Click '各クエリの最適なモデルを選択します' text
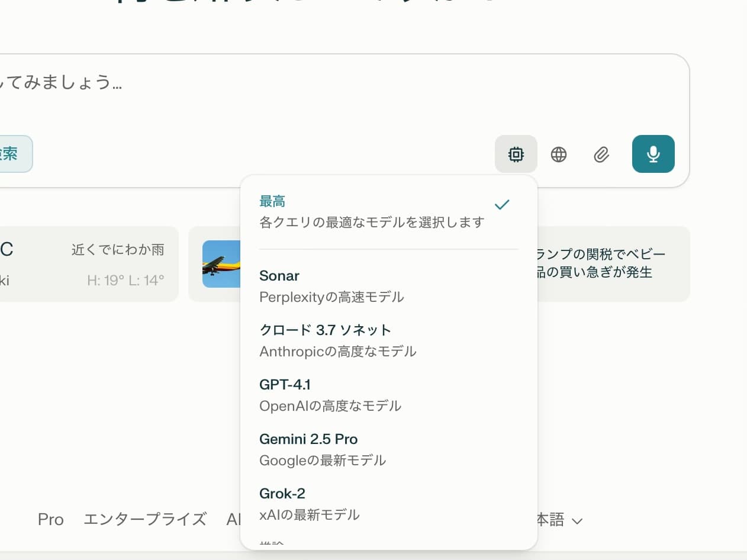Viewport: 747px width, 560px height. [x=372, y=223]
